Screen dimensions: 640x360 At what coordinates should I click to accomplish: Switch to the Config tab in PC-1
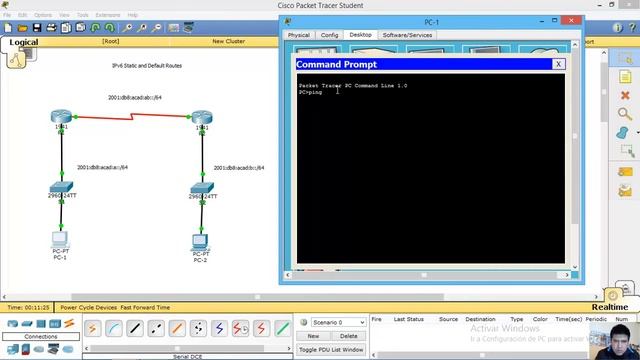click(x=329, y=35)
